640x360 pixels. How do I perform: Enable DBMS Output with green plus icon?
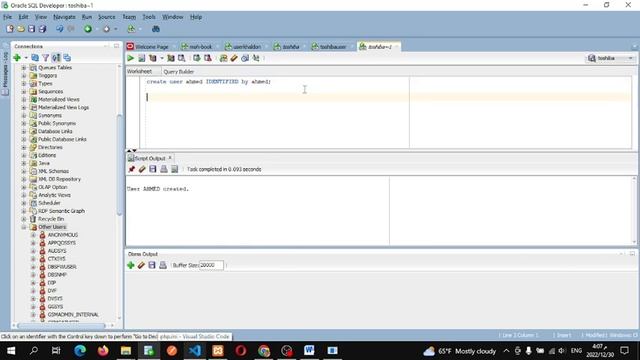131,265
